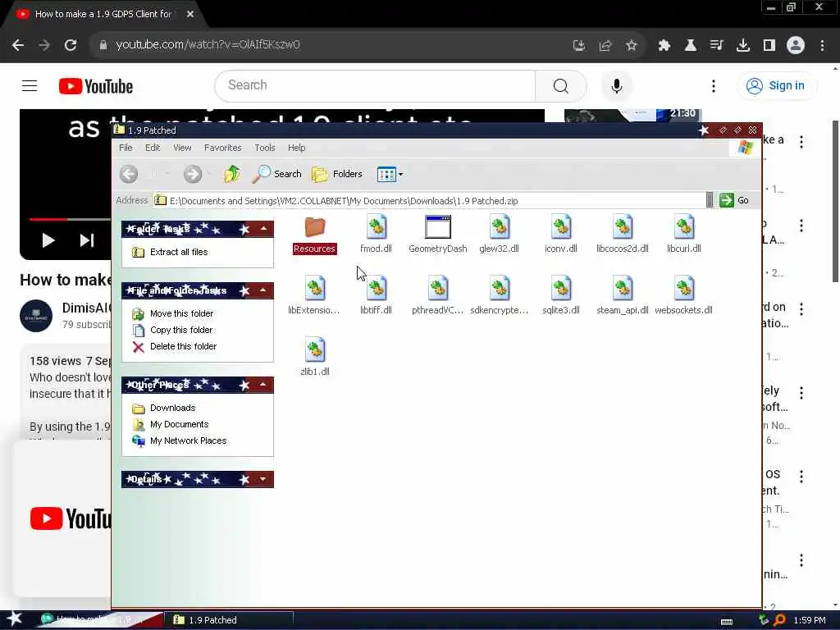Collapse the Other Places panel
The image size is (840, 630).
(x=263, y=385)
